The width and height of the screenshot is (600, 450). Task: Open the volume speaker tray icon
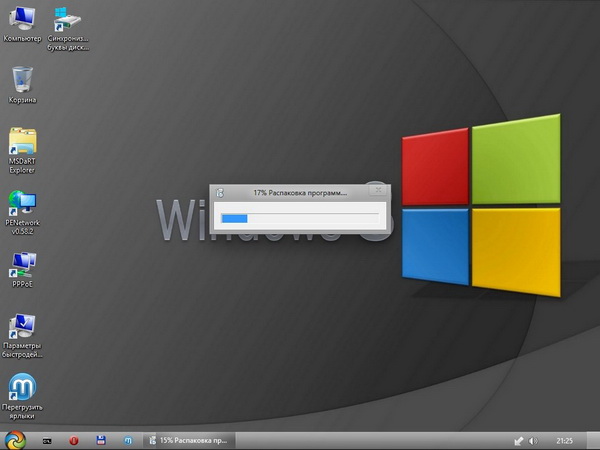point(532,440)
